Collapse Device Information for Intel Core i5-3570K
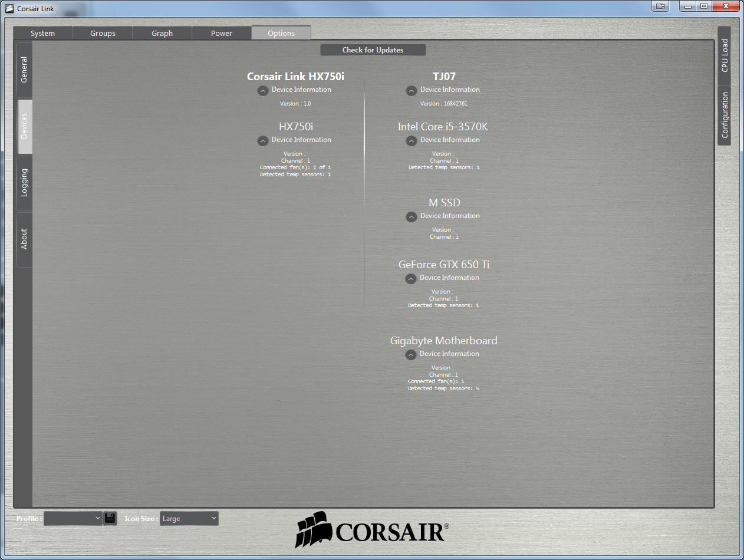This screenshot has width=744, height=560. (x=411, y=141)
